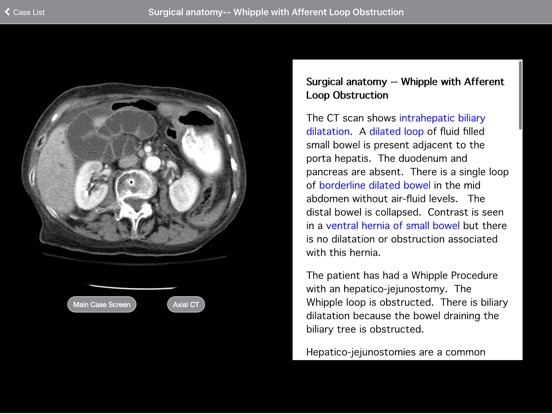Image resolution: width=552 pixels, height=414 pixels.
Task: Tap the bright round aorta in the CT
Action: (x=153, y=163)
